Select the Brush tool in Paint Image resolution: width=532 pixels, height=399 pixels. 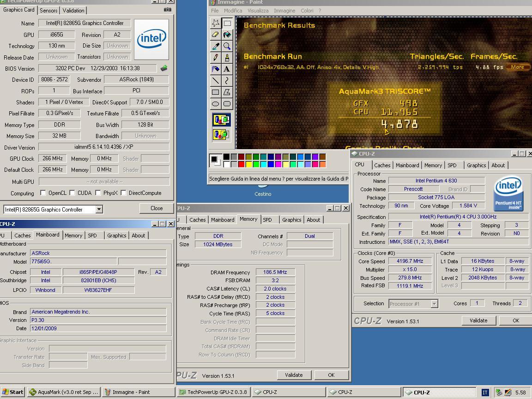(x=227, y=58)
